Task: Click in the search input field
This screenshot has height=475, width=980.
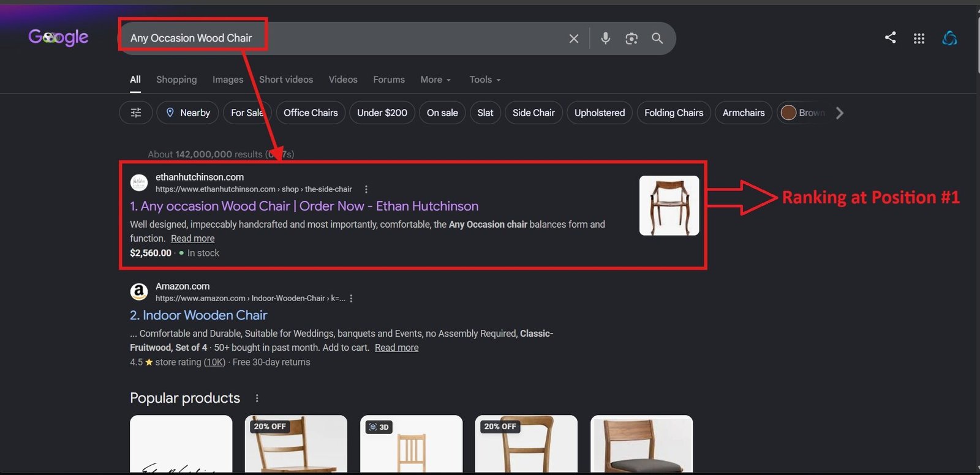Action: coord(343,39)
